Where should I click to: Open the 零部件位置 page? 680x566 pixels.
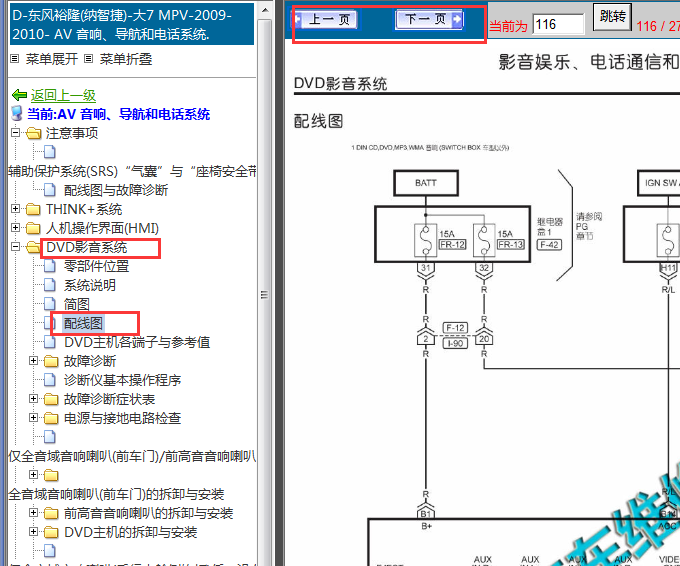(96, 266)
